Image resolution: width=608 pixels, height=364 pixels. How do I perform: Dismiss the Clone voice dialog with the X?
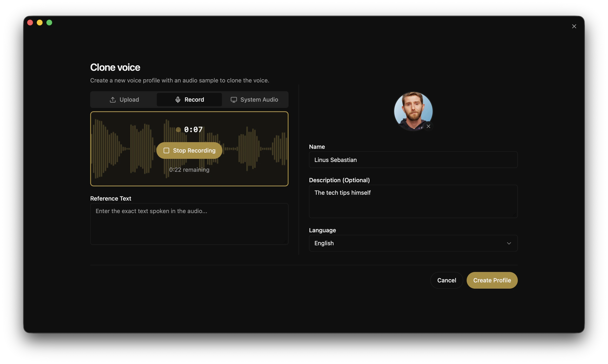574,26
